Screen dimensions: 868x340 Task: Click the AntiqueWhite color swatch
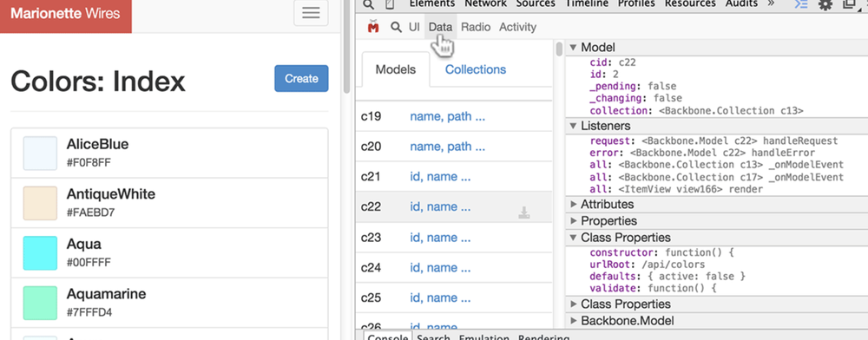(x=40, y=203)
